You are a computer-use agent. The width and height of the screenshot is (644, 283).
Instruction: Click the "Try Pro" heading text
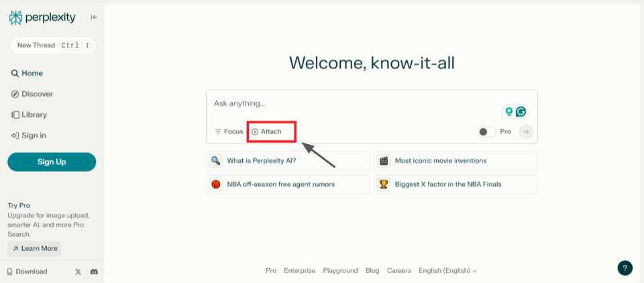19,205
